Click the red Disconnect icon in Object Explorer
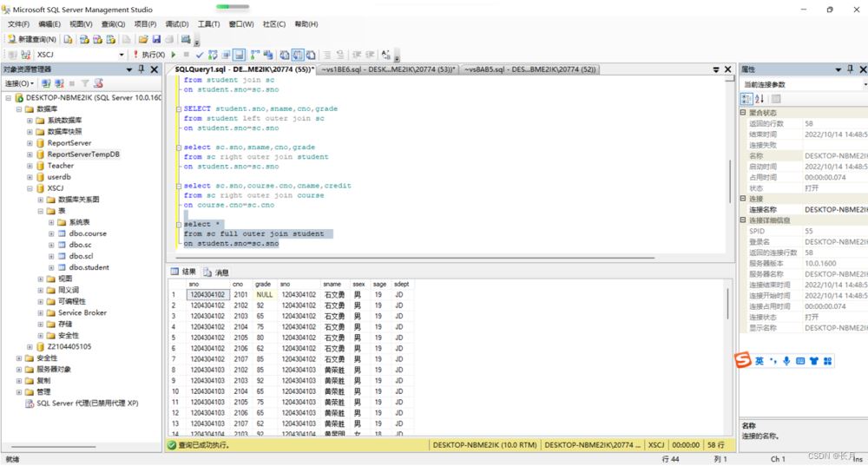868x466 pixels. pyautogui.click(x=59, y=83)
